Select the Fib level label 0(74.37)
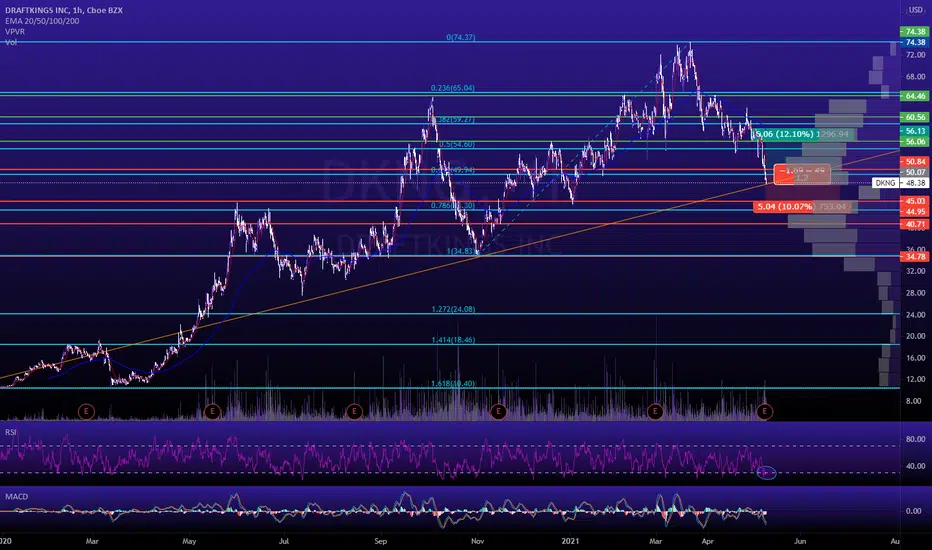This screenshot has width=932, height=550. (461, 37)
